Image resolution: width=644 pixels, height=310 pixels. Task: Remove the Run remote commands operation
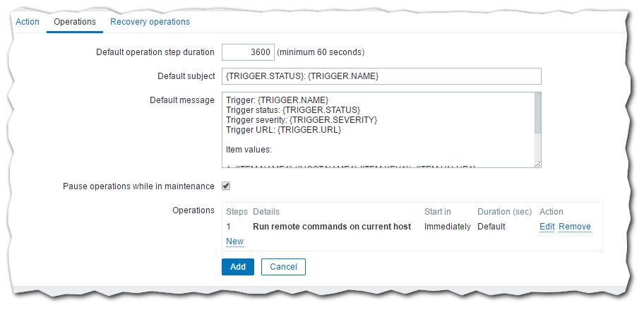(575, 227)
